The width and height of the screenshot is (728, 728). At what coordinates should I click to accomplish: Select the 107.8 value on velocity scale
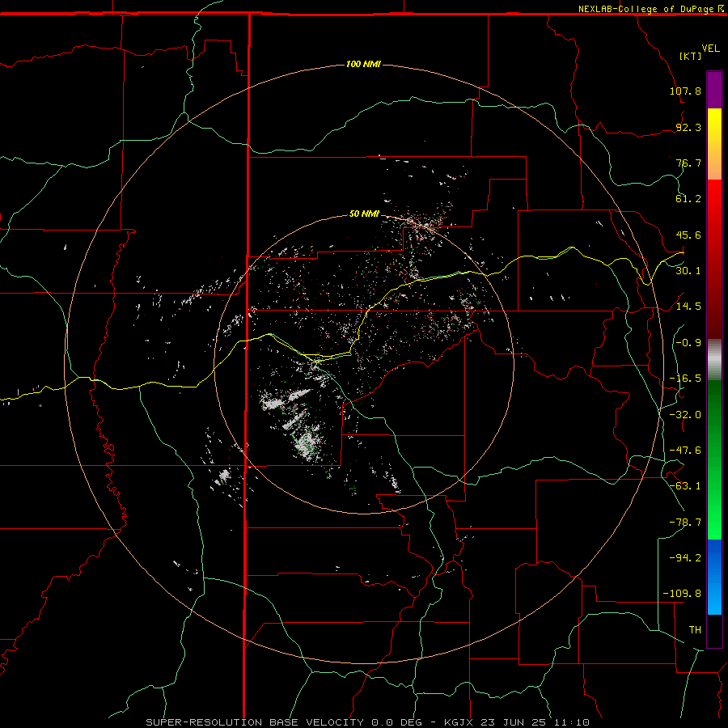pyautogui.click(x=685, y=91)
